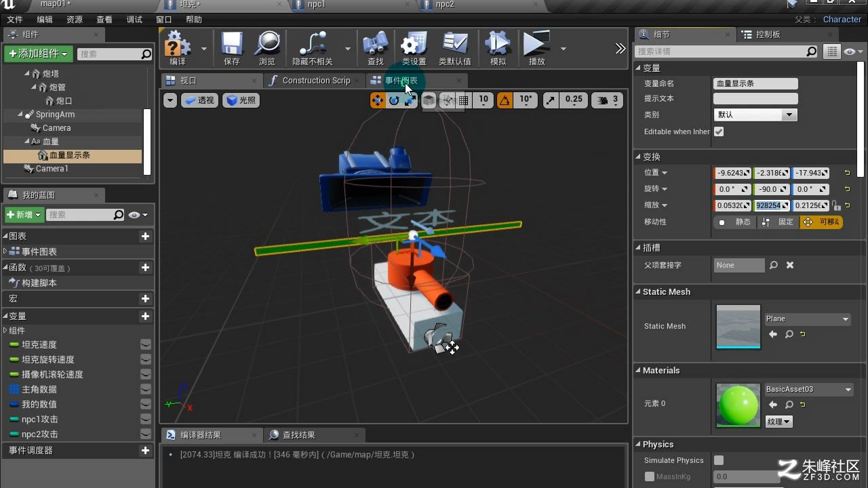Click the 播放 play toolbar button
Screen dimensions: 868x488
click(536, 48)
